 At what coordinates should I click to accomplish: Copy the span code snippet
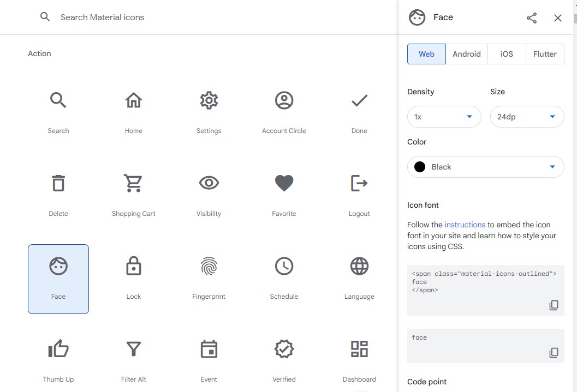coord(554,305)
